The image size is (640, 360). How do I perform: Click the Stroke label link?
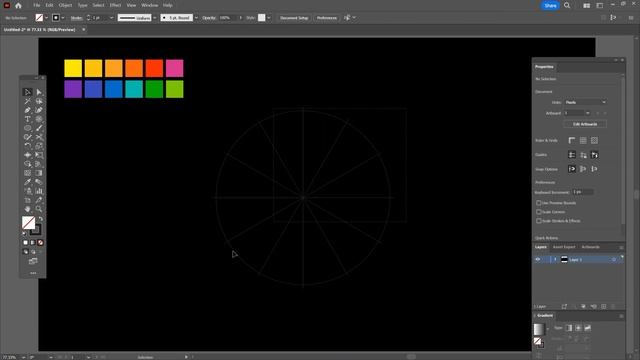[76, 18]
